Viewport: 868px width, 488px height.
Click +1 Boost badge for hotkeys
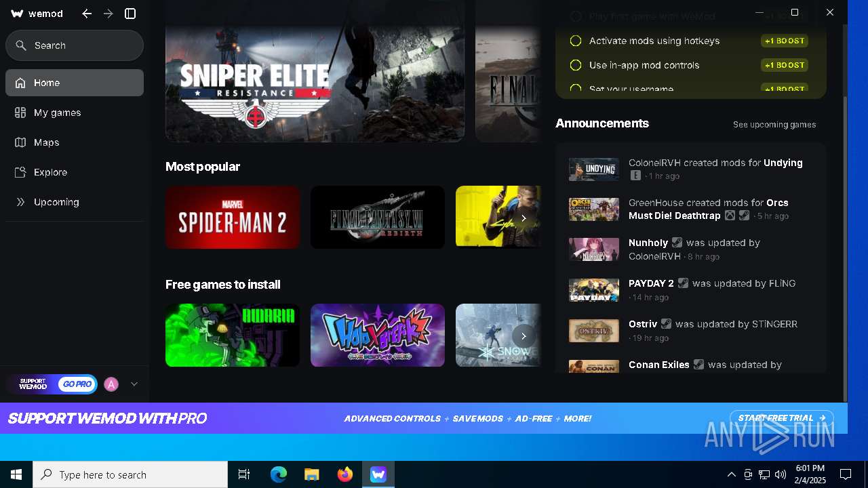click(785, 41)
